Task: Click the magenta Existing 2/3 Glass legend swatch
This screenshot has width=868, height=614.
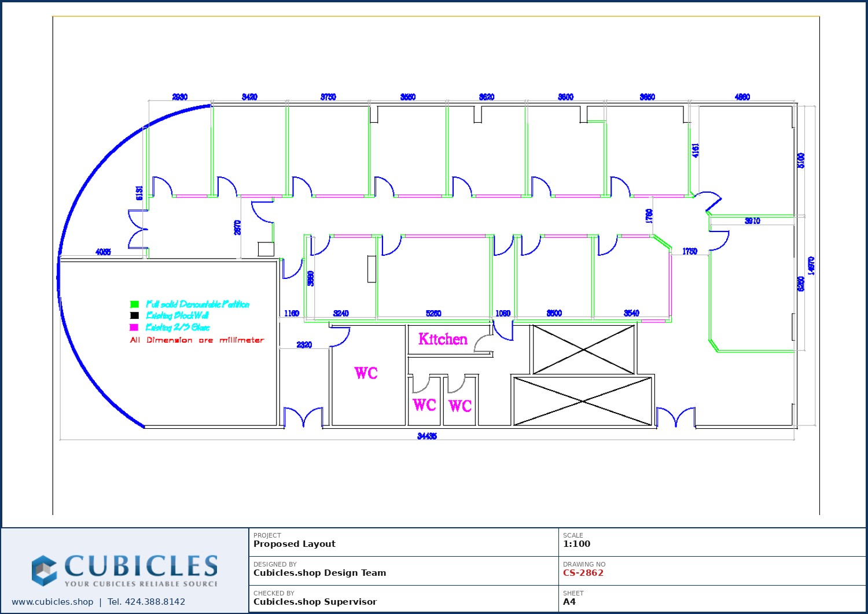Action: coord(134,327)
